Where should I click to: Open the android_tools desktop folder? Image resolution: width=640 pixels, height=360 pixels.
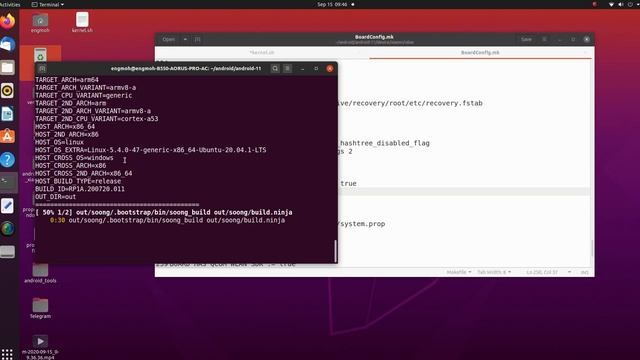click(x=40, y=273)
